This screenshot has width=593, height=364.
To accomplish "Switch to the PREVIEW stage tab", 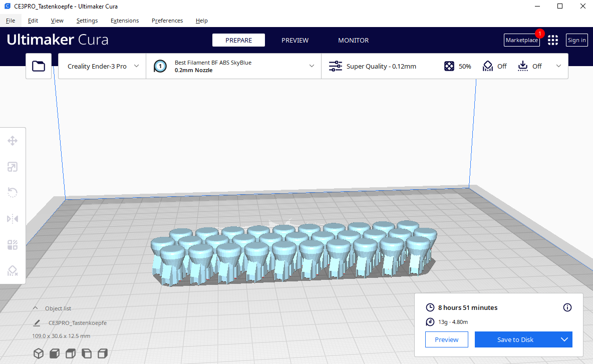I will 295,41.
